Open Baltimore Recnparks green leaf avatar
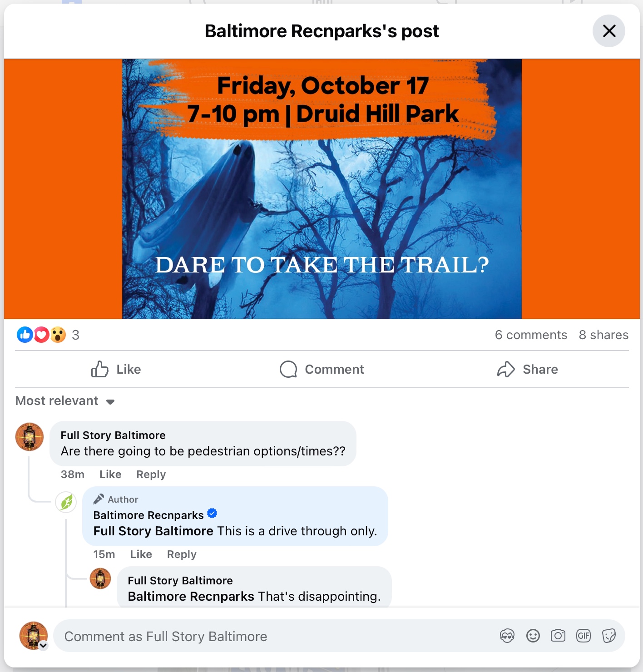 click(66, 503)
